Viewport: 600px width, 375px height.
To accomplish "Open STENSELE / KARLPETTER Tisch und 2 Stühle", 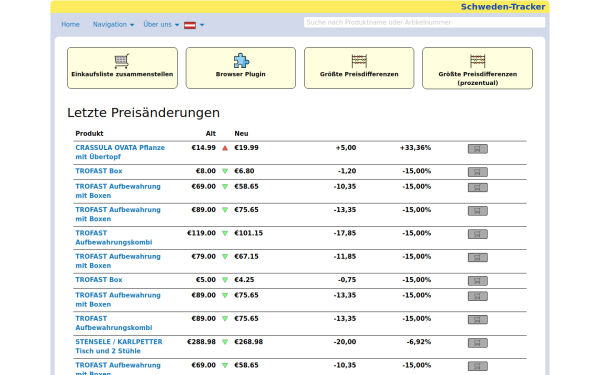I will click(119, 346).
